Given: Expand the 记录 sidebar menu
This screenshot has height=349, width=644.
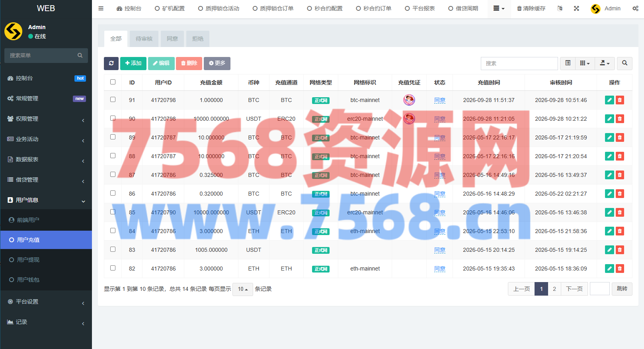Looking at the screenshot, I should click(x=46, y=322).
